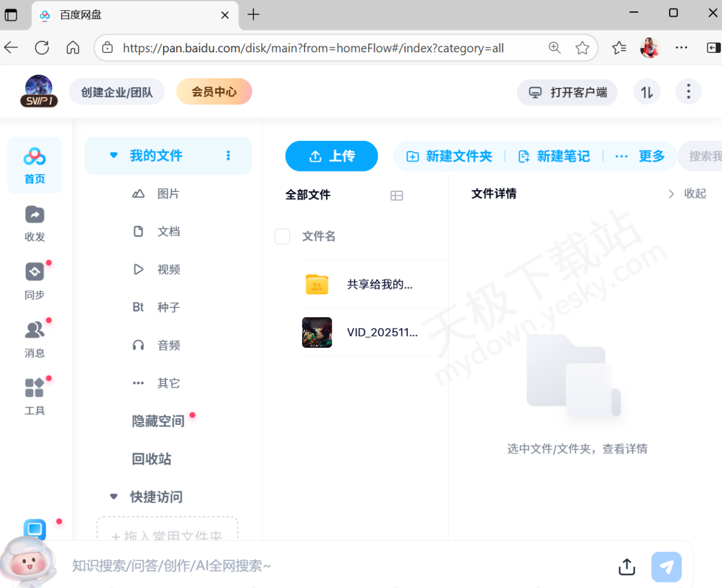722x588 pixels.
Task: Switch to the 全部文件 tab
Action: click(x=307, y=194)
